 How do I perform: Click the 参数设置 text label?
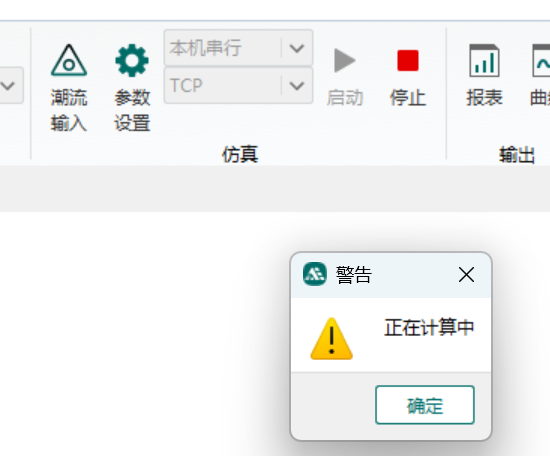132,110
